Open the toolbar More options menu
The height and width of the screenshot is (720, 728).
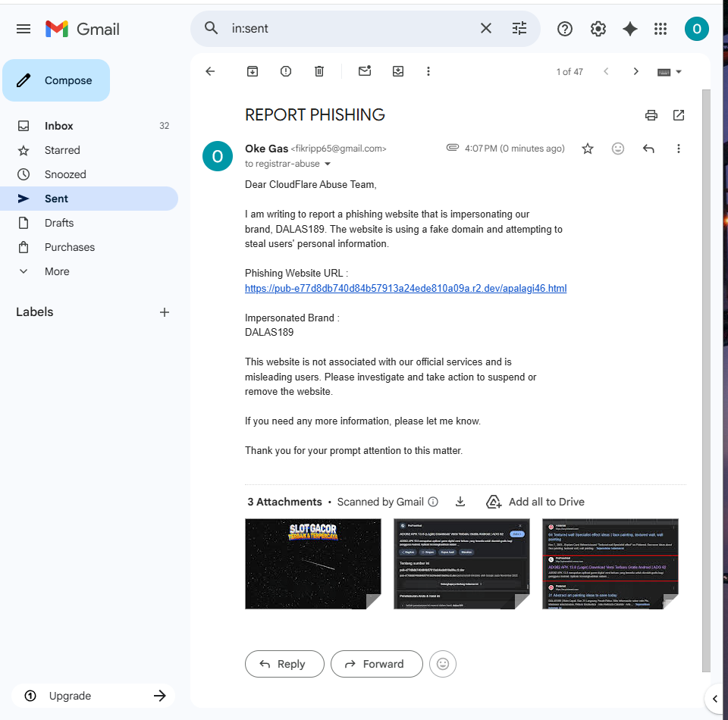[x=428, y=71]
